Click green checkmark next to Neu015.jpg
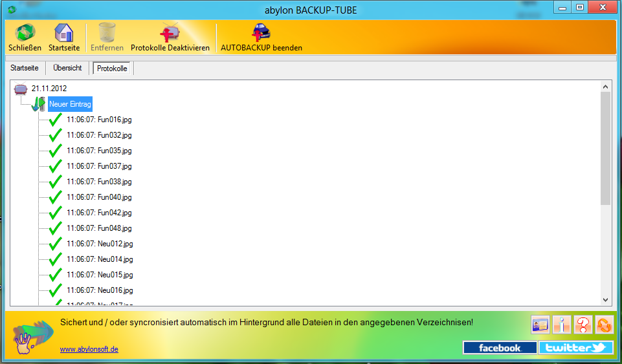This screenshot has width=622, height=364. point(56,275)
